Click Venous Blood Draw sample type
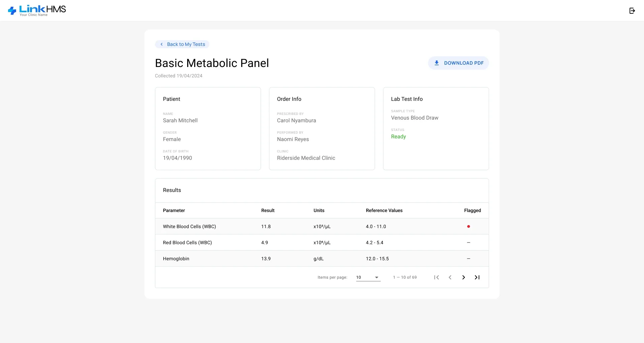 (415, 118)
